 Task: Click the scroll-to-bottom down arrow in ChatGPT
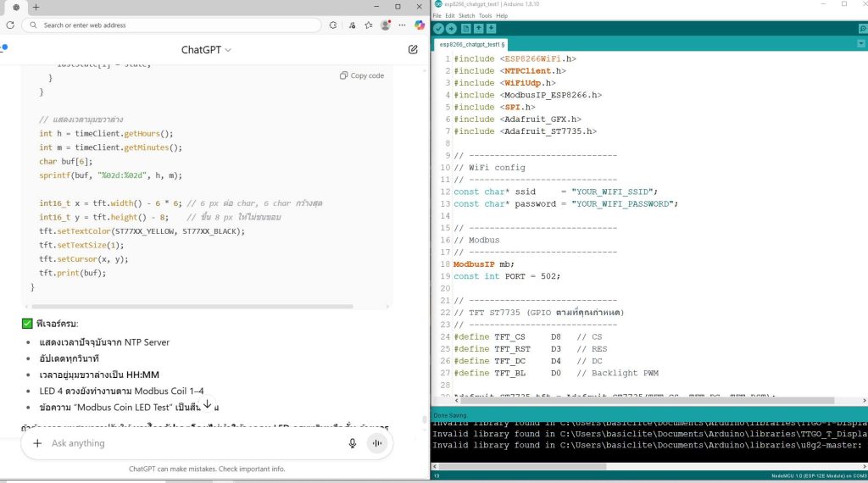pos(207,404)
